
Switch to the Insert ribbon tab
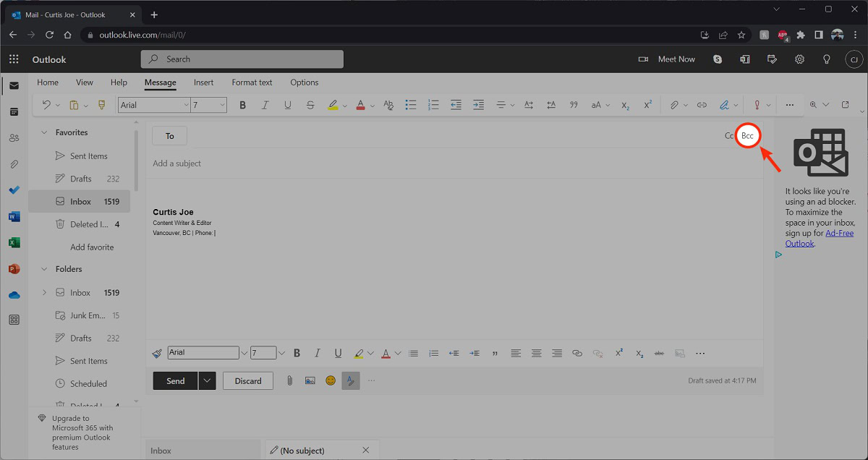pyautogui.click(x=203, y=82)
